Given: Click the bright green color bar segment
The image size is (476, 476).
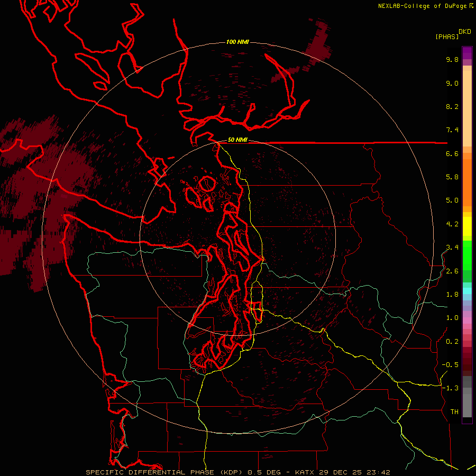Looking at the screenshot, I should pos(467,255).
